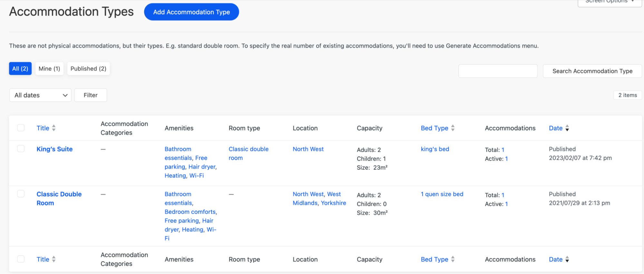Click North West location in King's Suite row
This screenshot has width=644, height=274.
(308, 149)
